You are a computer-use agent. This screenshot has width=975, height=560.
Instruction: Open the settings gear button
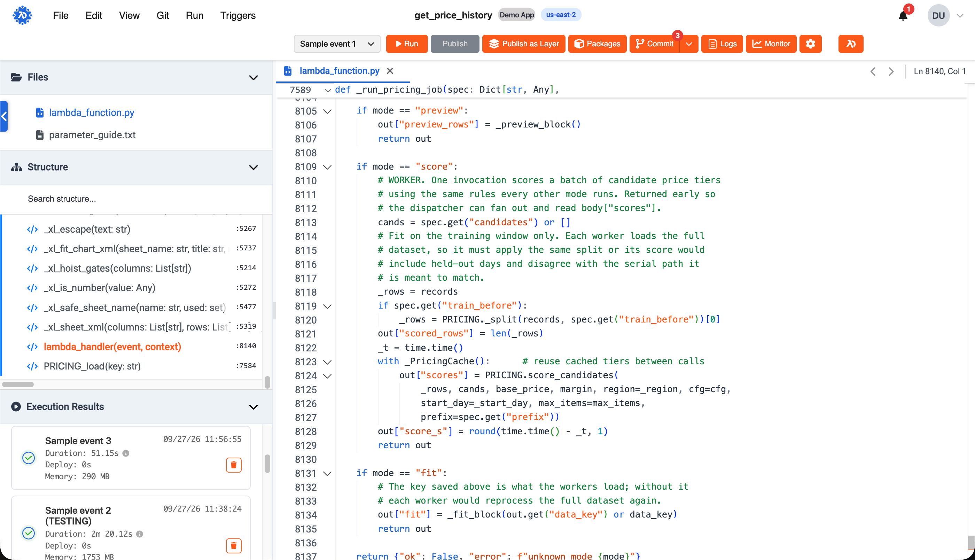[x=810, y=44]
